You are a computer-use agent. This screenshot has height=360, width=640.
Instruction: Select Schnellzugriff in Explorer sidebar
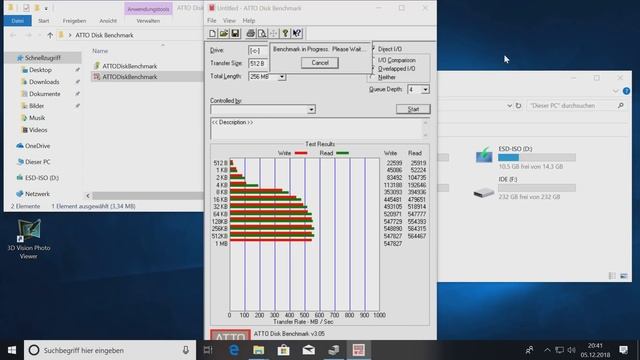pyautogui.click(x=42, y=58)
